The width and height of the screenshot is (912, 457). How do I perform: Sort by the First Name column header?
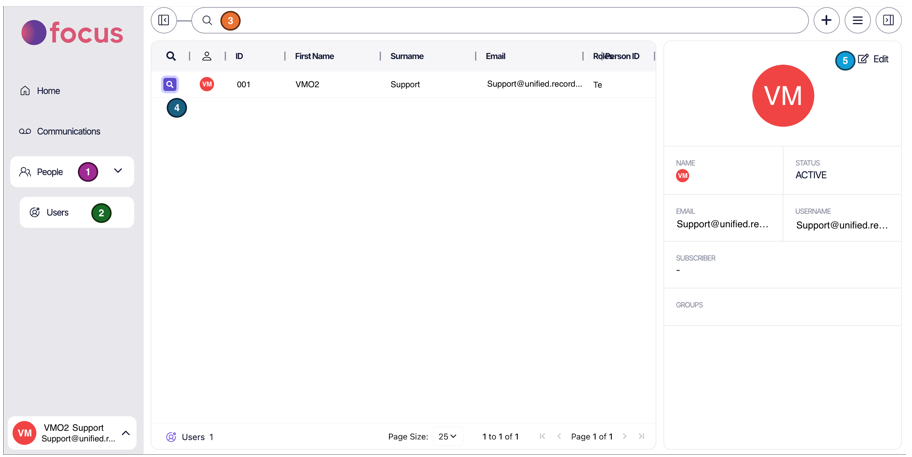pos(314,57)
